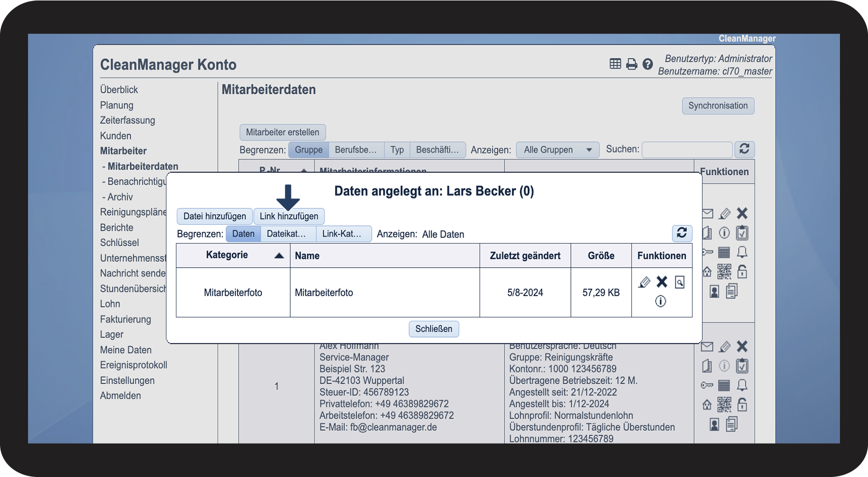Sort by Kategorie column arrow
Screen dimensions: 868x477
click(279, 255)
